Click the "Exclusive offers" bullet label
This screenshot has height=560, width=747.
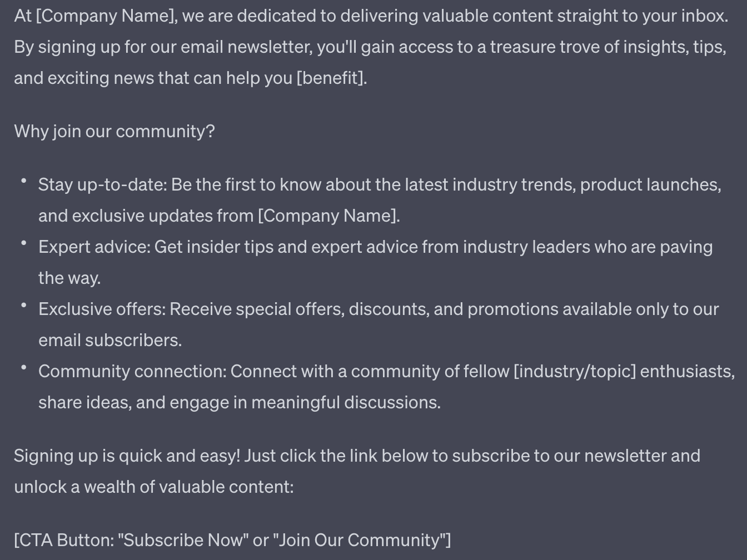102,309
